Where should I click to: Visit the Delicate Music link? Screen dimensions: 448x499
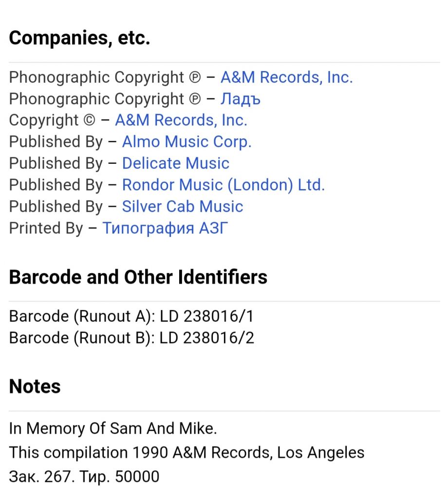click(x=175, y=163)
